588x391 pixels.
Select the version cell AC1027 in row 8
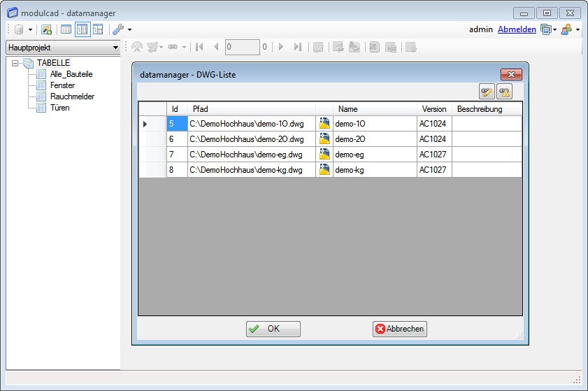(x=434, y=169)
